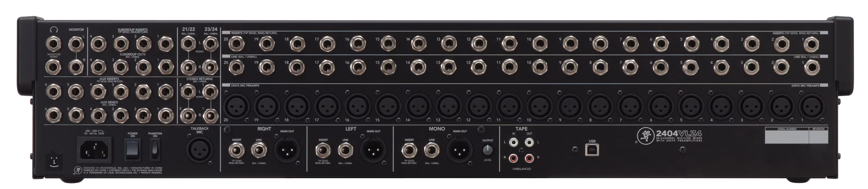Adjust the Mono Output Level knob
This screenshot has height=189, width=868.
[x=487, y=150]
